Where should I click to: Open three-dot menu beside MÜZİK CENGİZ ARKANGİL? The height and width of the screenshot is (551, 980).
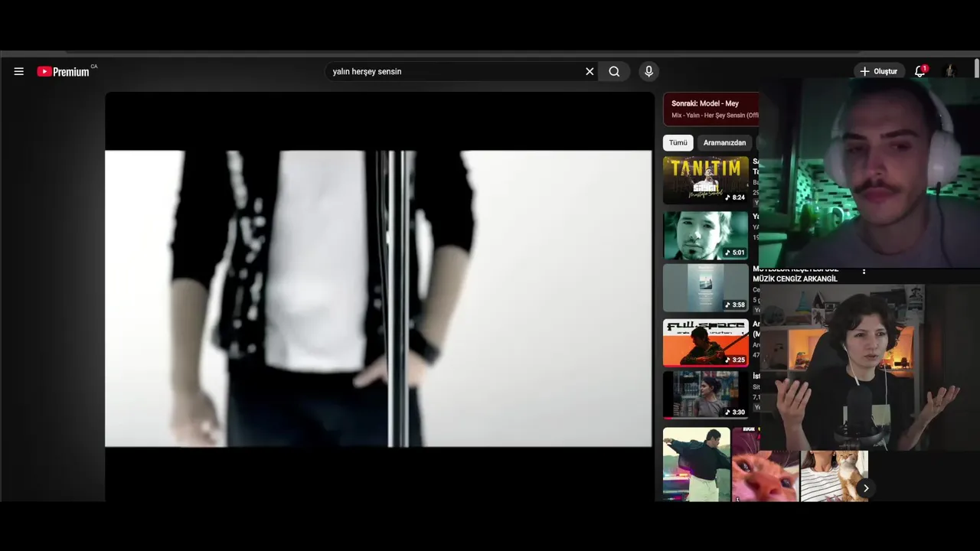[x=864, y=271]
